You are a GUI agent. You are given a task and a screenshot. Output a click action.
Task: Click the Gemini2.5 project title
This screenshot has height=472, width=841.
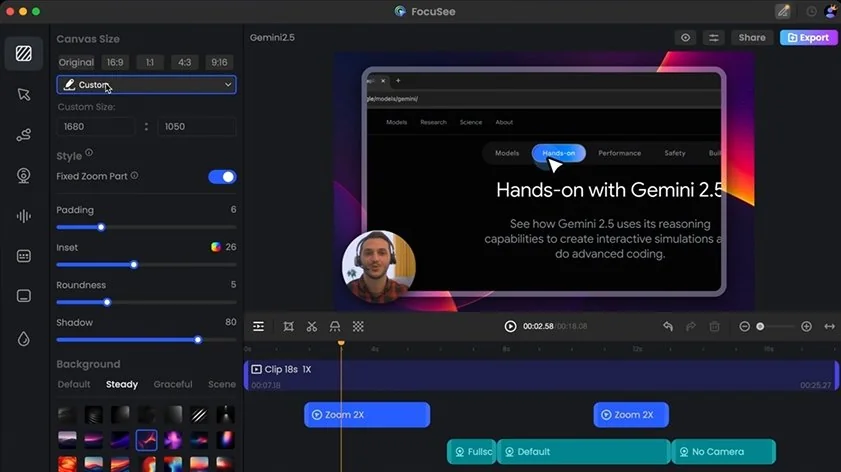[x=272, y=38]
